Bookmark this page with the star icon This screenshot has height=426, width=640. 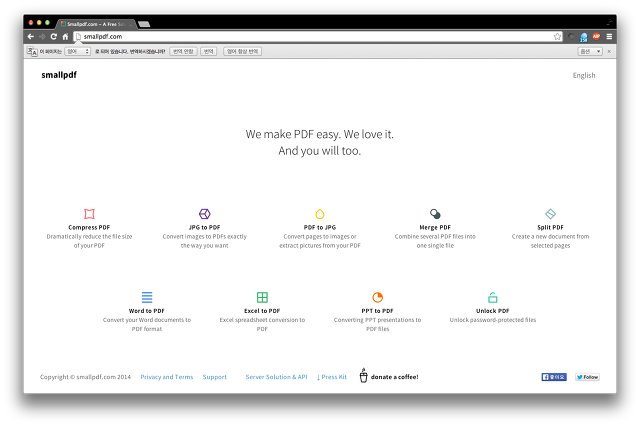(x=557, y=36)
